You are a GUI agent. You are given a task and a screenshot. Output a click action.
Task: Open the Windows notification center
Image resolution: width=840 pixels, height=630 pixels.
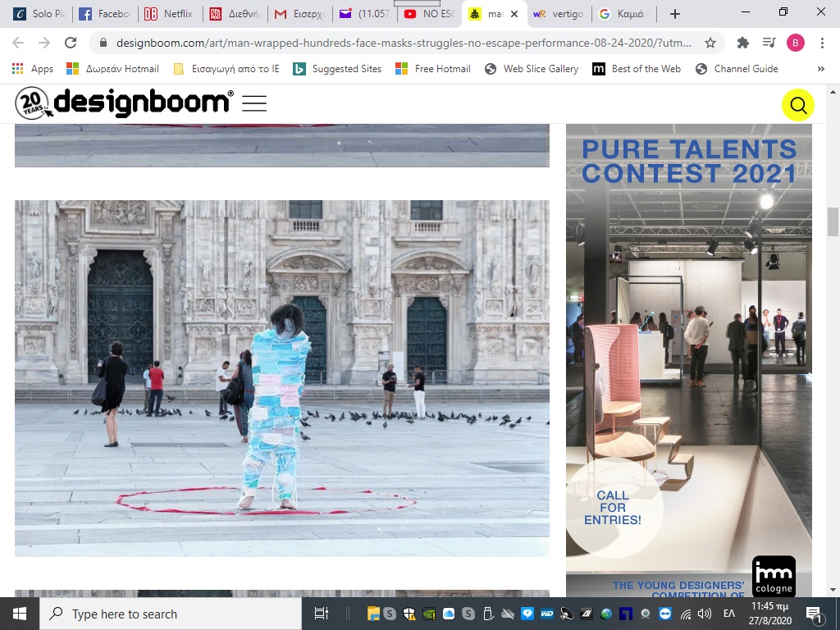pyautogui.click(x=815, y=614)
